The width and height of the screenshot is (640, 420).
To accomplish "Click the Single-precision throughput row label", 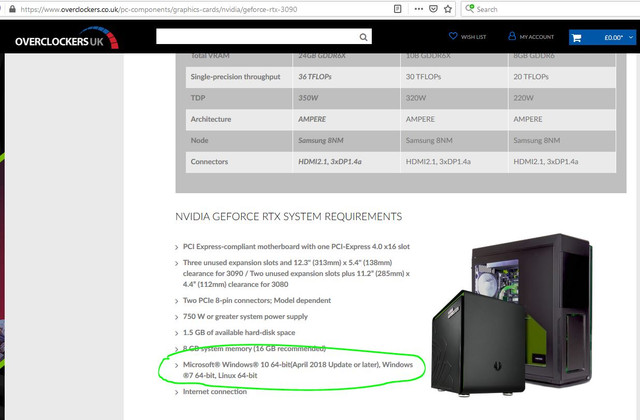I will [x=236, y=76].
